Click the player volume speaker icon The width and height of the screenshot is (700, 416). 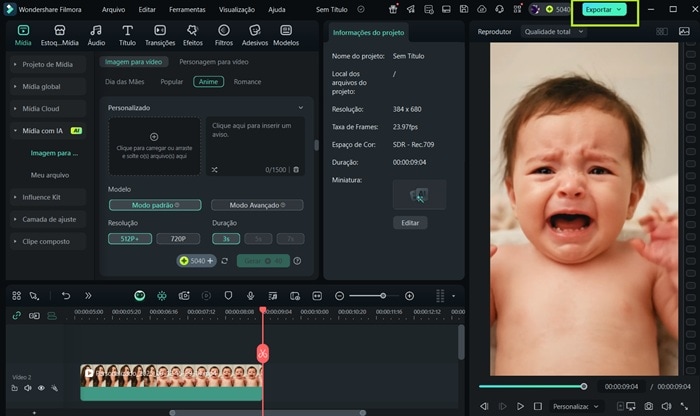coord(666,406)
